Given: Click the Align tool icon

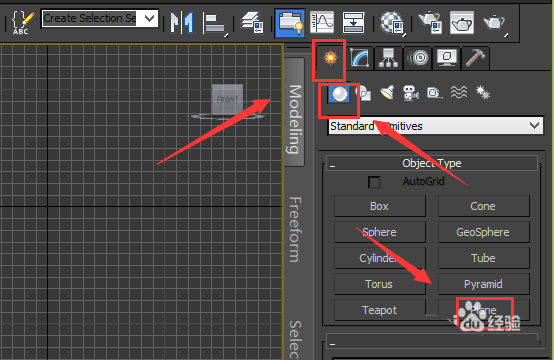Looking at the screenshot, I should 215,24.
